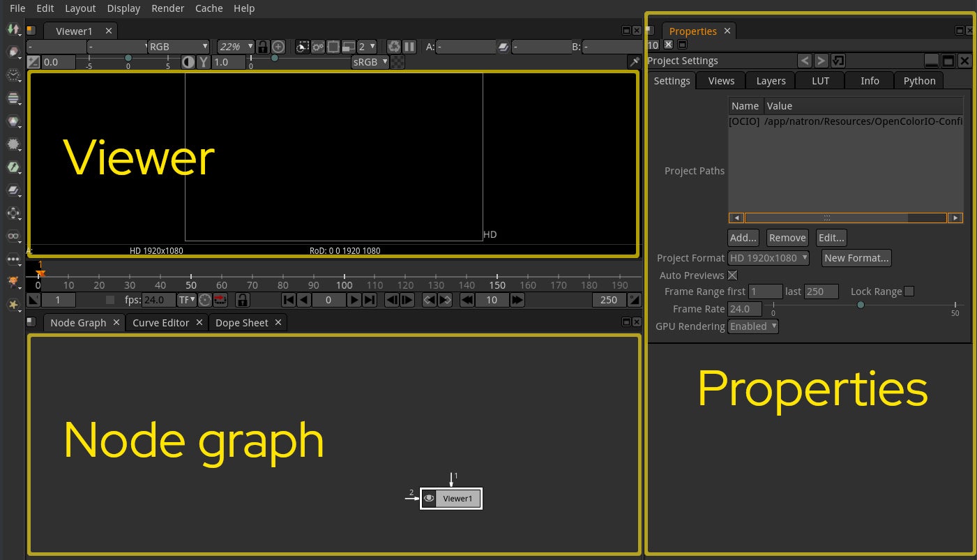Open the sRGB colorspace dropdown
977x560 pixels.
[x=370, y=61]
